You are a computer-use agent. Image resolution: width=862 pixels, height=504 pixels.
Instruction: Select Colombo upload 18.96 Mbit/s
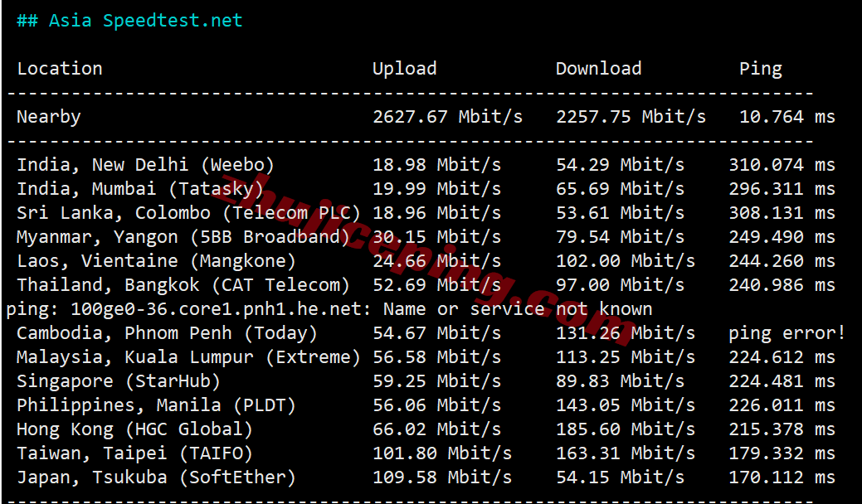tap(437, 213)
